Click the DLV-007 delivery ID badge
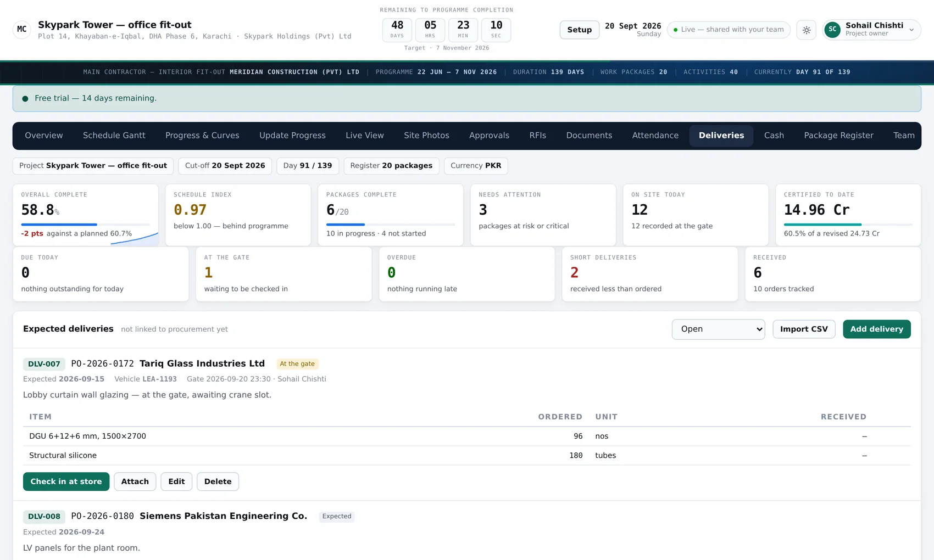Image resolution: width=934 pixels, height=560 pixels. (x=44, y=364)
